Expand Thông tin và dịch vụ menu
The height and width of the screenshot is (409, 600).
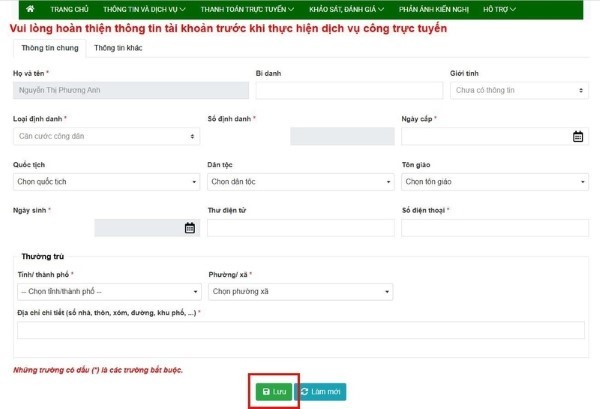[x=144, y=9]
